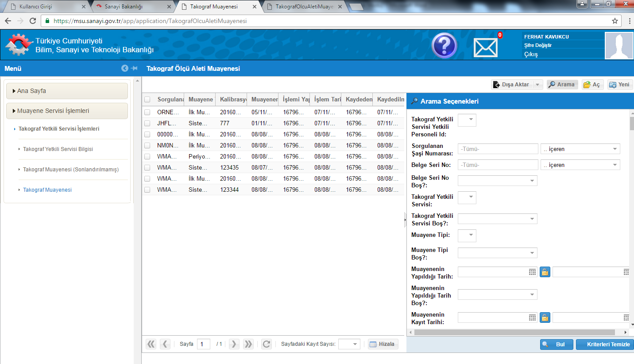Go to the first page of results

coord(151,344)
